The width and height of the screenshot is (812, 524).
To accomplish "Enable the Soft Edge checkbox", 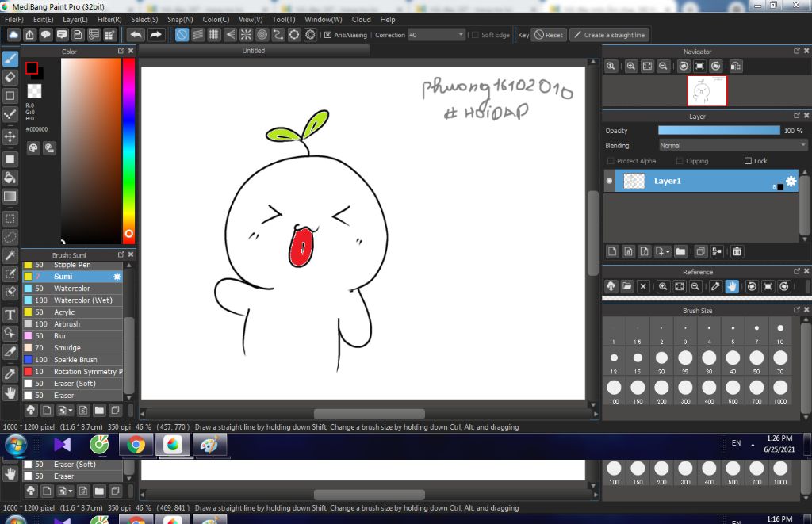I will [475, 35].
